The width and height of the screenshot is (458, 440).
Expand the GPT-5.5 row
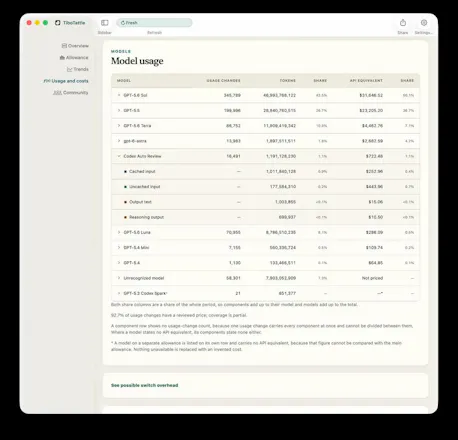coord(119,110)
